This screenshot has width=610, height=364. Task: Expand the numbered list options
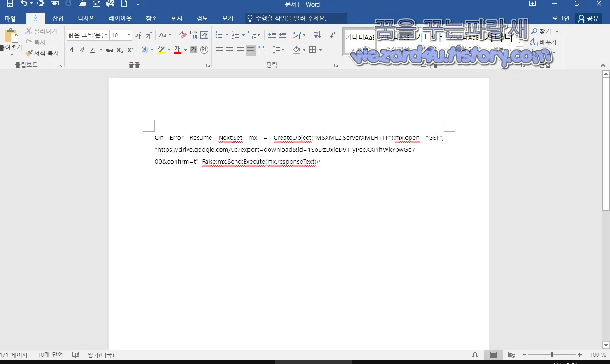[x=243, y=35]
